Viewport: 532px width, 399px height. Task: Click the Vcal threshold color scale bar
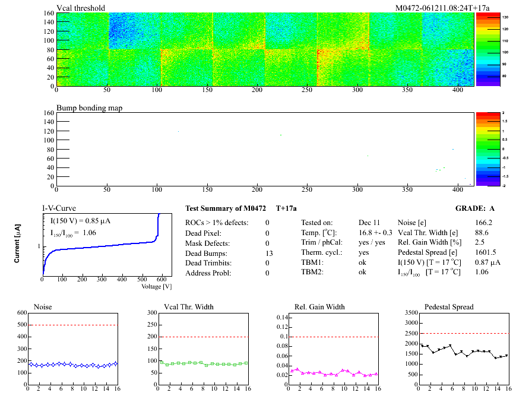pos(487,48)
